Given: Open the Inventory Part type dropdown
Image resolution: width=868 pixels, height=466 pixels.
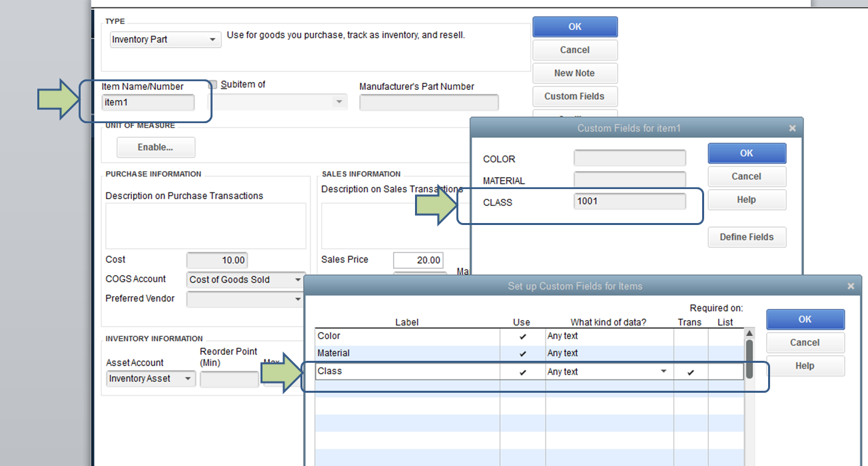Looking at the screenshot, I should pos(213,40).
